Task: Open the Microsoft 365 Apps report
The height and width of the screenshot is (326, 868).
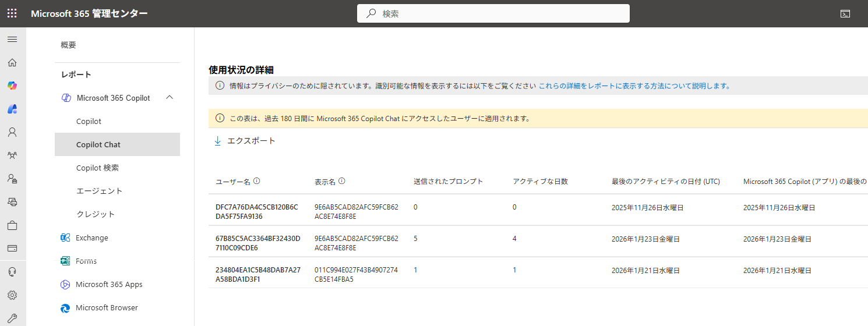Action: pos(109,284)
